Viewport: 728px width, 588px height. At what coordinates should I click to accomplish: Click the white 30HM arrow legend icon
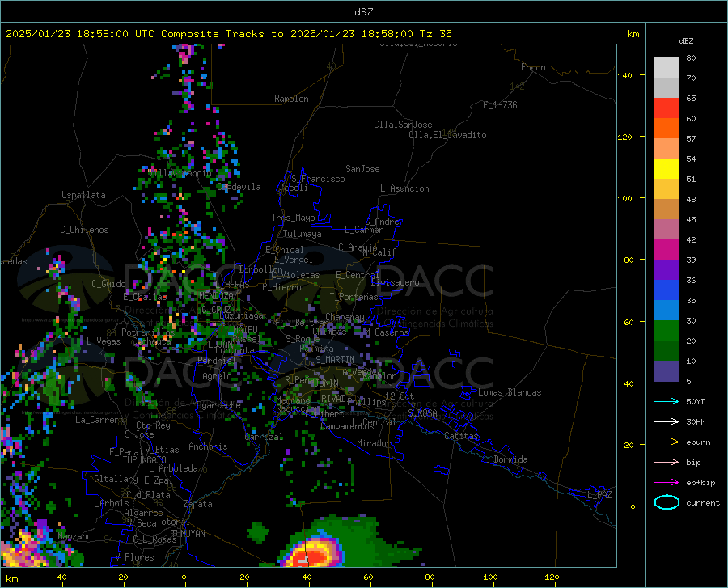pos(667,421)
